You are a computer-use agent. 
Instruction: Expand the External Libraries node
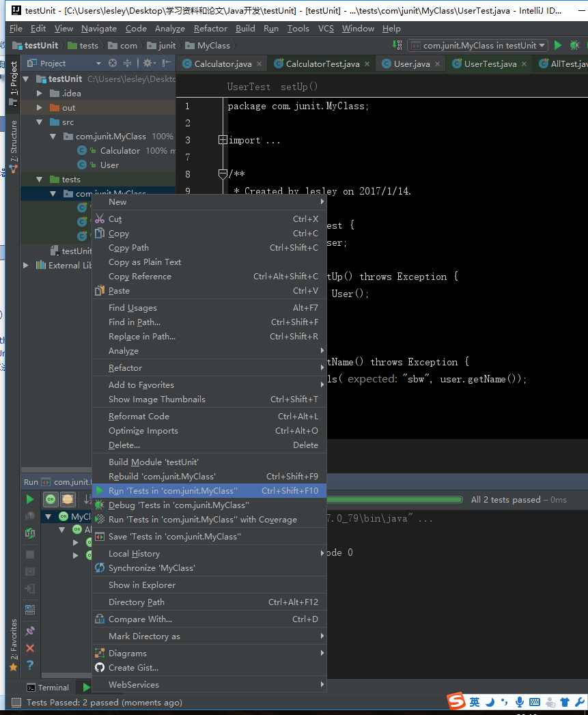point(26,265)
